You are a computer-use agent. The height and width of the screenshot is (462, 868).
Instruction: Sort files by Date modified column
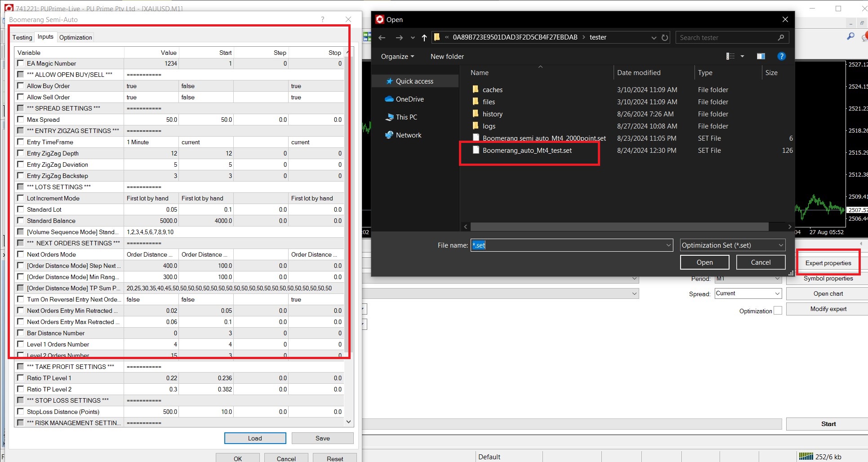click(x=639, y=73)
